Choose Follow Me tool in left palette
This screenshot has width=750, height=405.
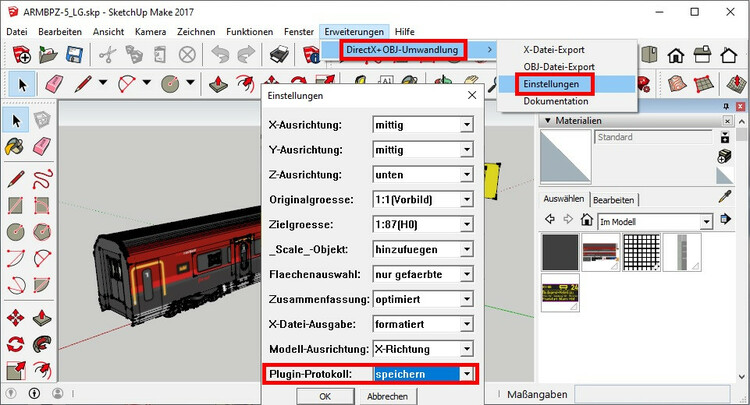(x=42, y=344)
